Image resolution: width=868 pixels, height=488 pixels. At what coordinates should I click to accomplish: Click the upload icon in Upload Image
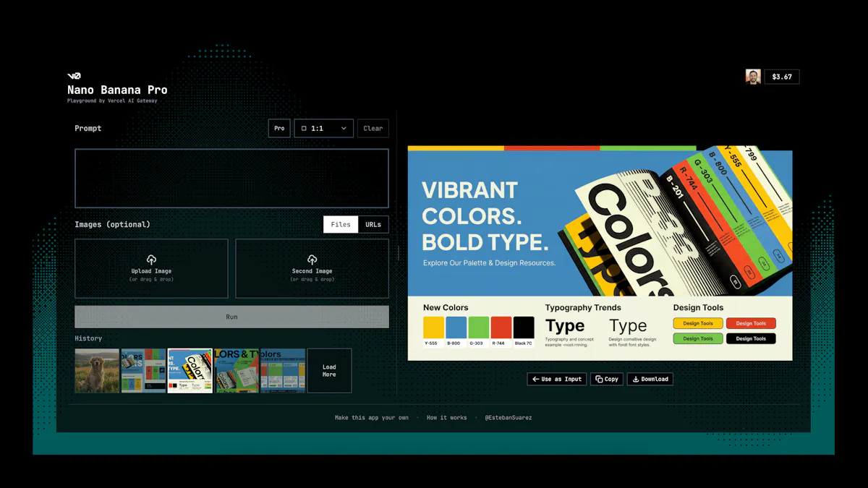(x=151, y=260)
